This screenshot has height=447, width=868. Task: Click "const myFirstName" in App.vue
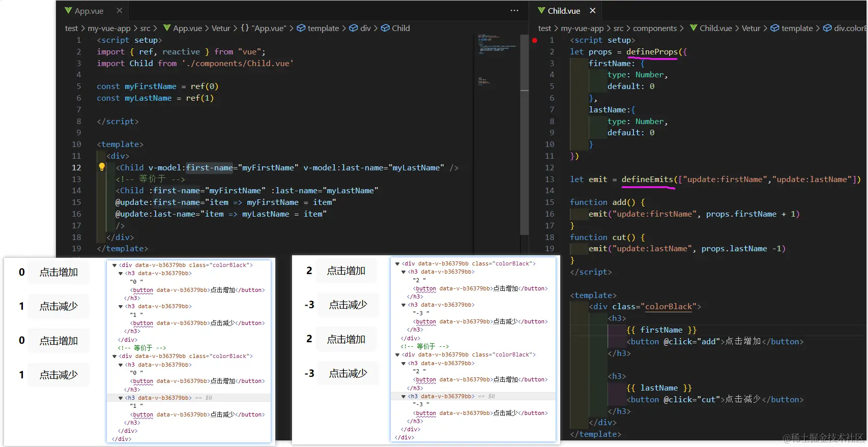[136, 86]
